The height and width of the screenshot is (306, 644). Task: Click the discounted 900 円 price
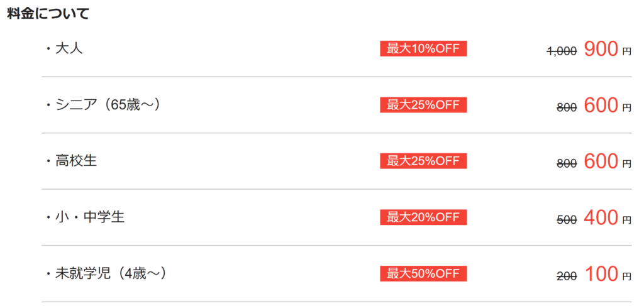(x=601, y=49)
